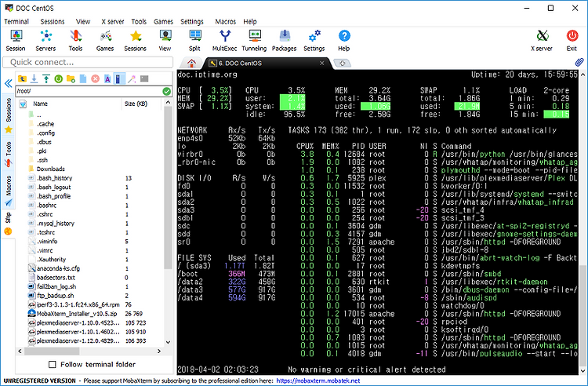Screen dimensions: 588x386
Task: Go to the Home tab with the house icon
Action: (191, 63)
